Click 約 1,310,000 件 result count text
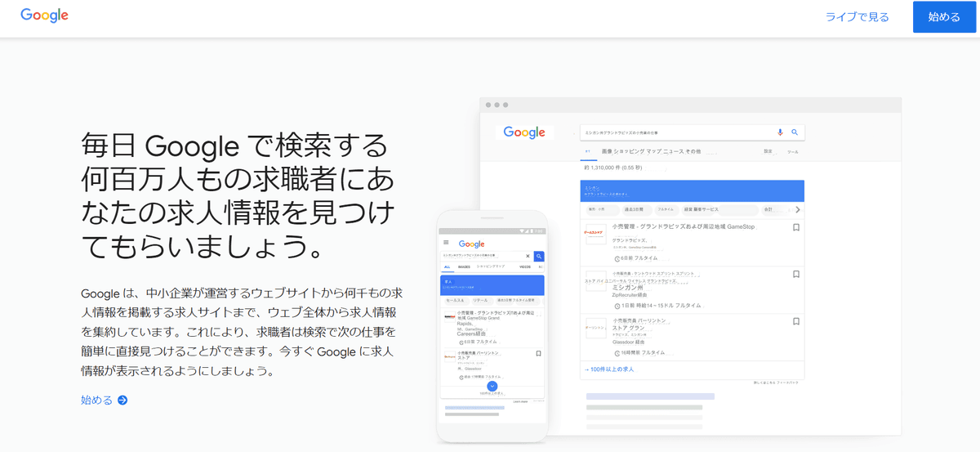This screenshot has width=980, height=452. pyautogui.click(x=614, y=168)
